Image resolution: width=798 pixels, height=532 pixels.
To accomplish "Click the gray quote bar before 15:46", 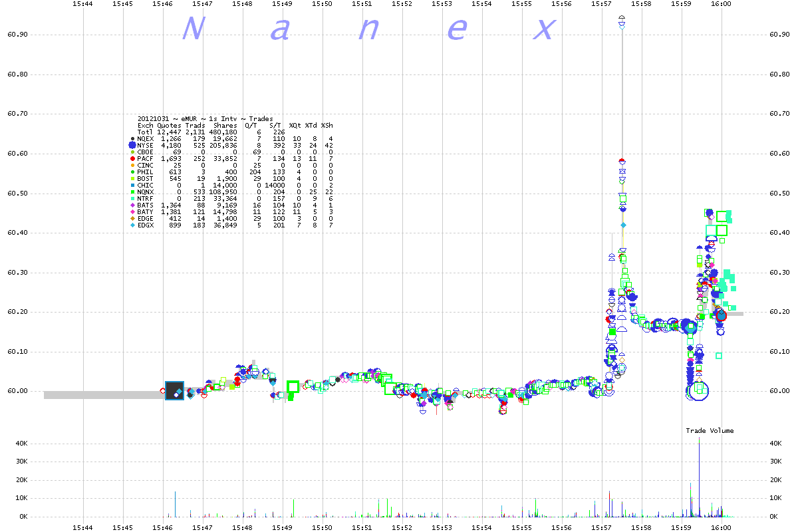I will (104, 395).
